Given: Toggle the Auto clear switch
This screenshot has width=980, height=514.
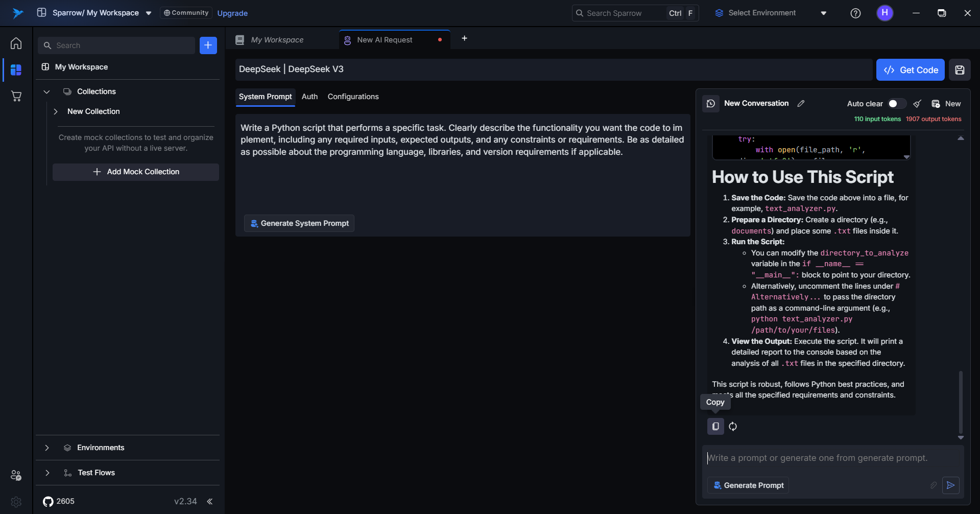Looking at the screenshot, I should 896,104.
